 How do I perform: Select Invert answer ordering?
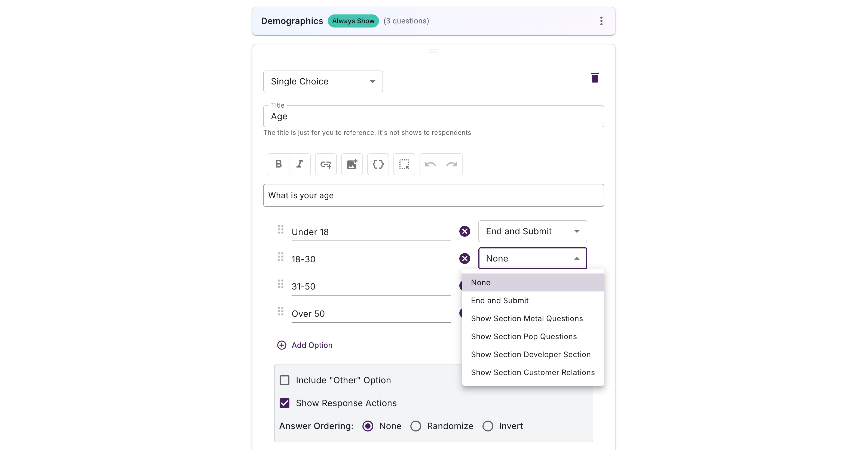(488, 426)
